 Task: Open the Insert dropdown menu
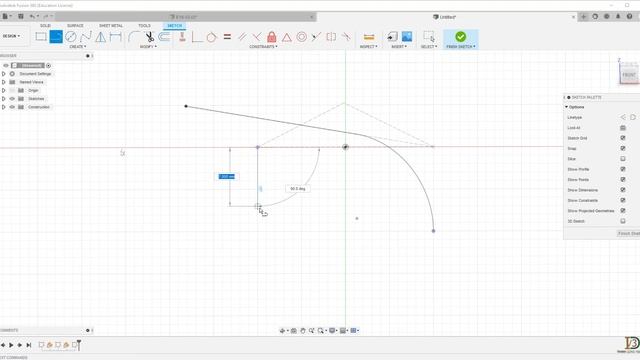tap(399, 47)
